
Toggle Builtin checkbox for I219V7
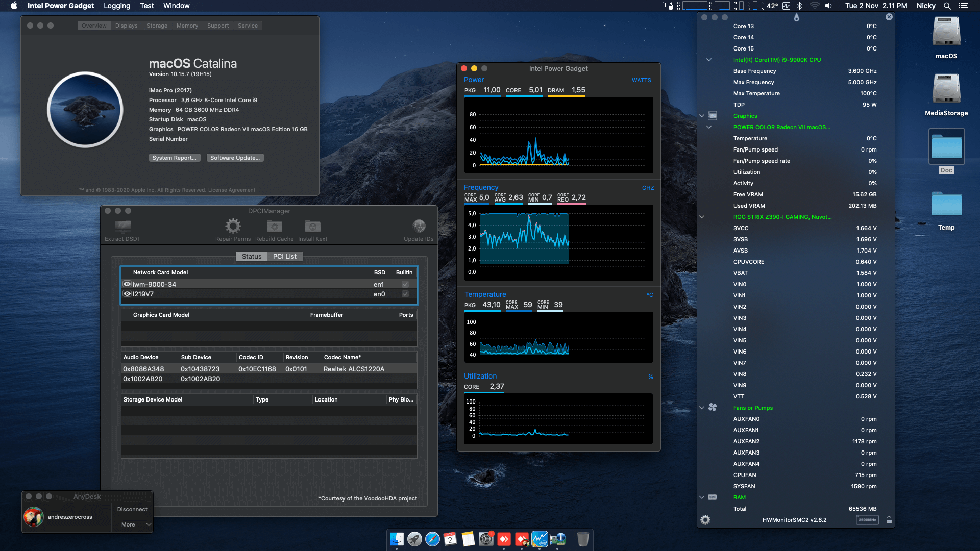coord(405,294)
